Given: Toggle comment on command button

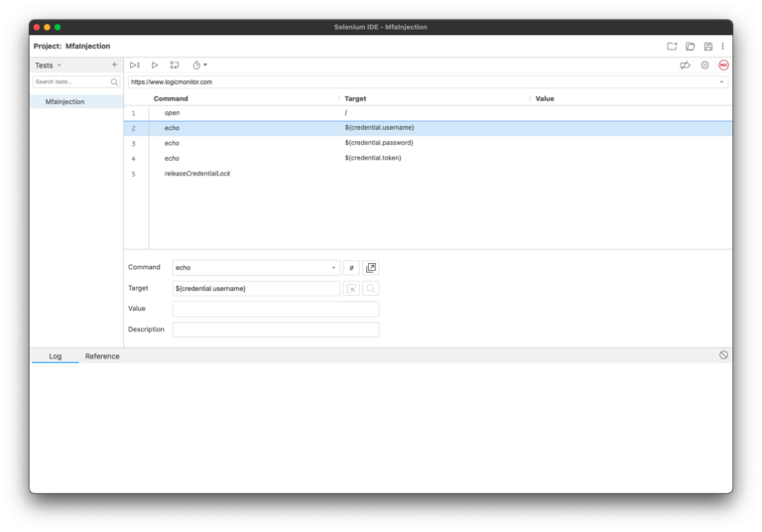Looking at the screenshot, I should pyautogui.click(x=351, y=267).
